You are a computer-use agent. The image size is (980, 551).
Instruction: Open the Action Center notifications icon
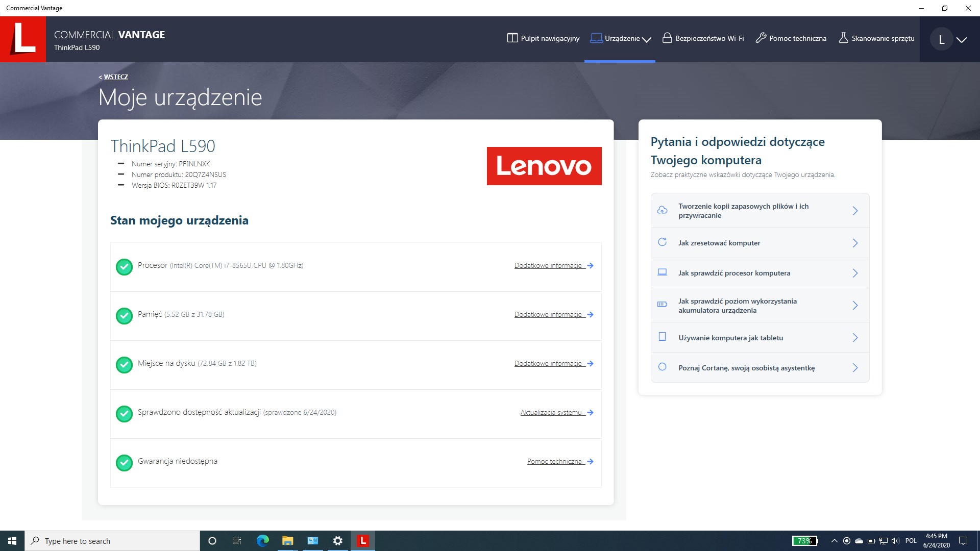click(963, 541)
